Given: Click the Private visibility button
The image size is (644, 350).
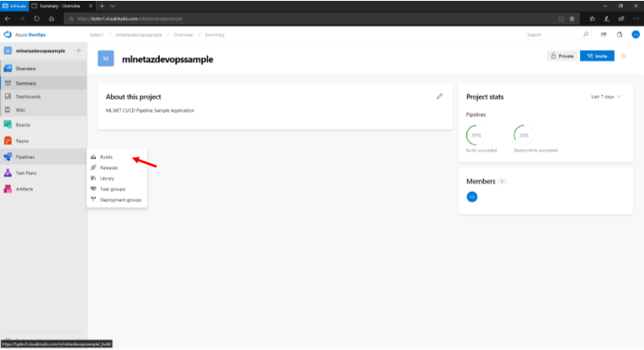Looking at the screenshot, I should click(x=562, y=56).
